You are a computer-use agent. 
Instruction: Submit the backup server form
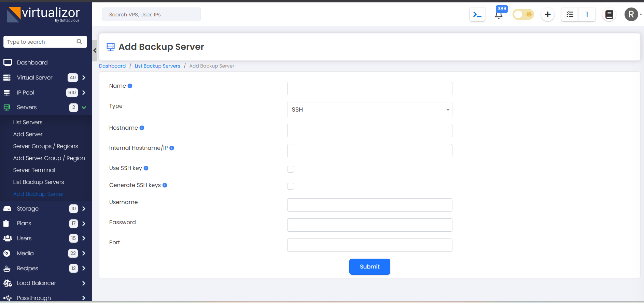coord(369,266)
